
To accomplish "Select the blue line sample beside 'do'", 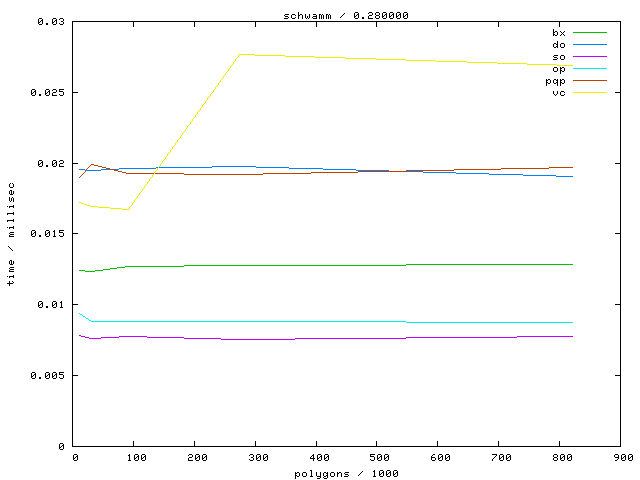I will pyautogui.click(x=590, y=45).
